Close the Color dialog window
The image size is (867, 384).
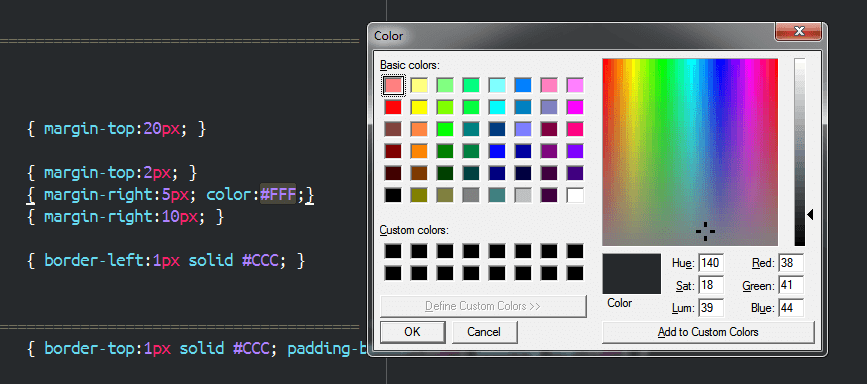point(798,31)
